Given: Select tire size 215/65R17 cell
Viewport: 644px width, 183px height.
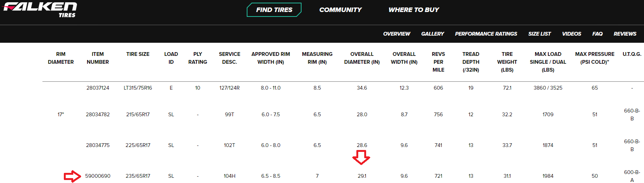Looking at the screenshot, I should [x=138, y=114].
